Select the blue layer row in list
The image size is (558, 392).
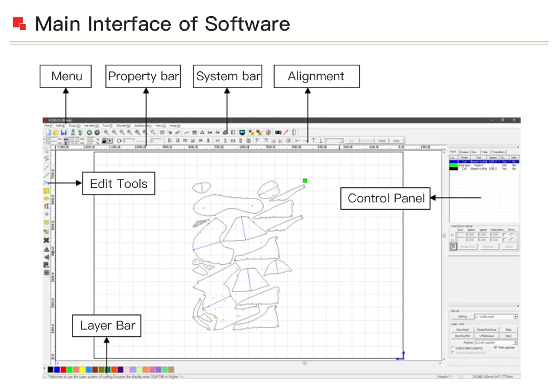point(484,162)
